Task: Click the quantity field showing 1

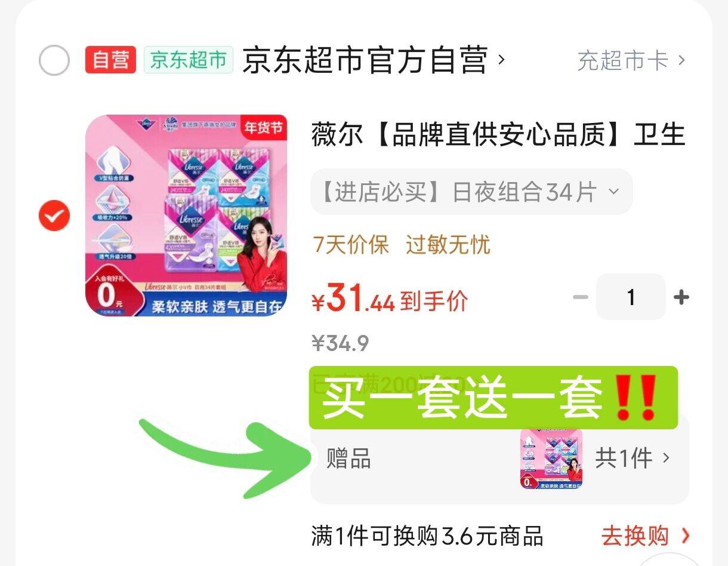Action: click(x=631, y=297)
